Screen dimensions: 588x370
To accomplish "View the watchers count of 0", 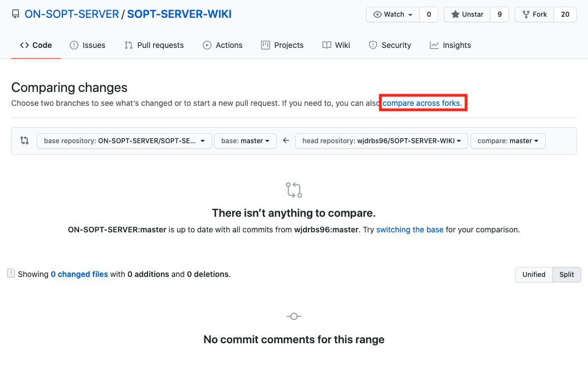I will [x=429, y=14].
